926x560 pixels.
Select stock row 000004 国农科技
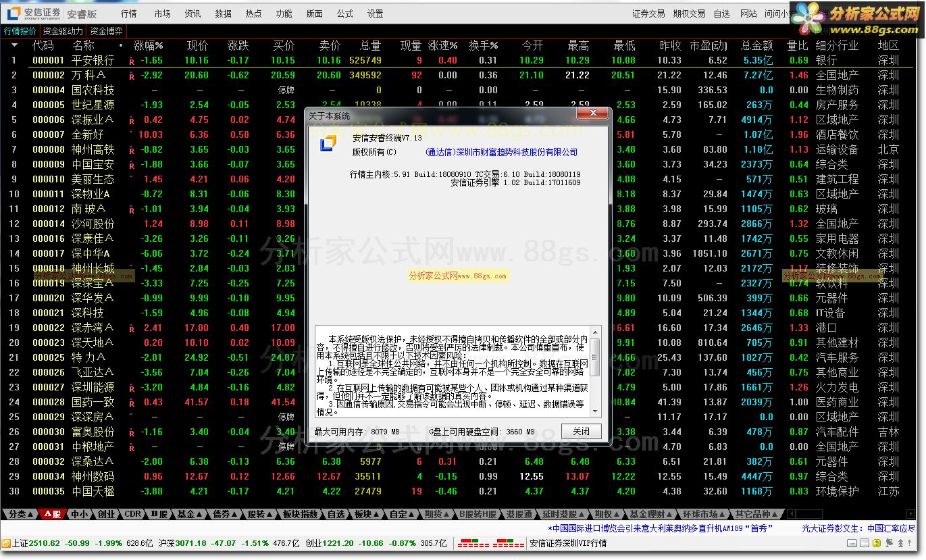pos(463,90)
